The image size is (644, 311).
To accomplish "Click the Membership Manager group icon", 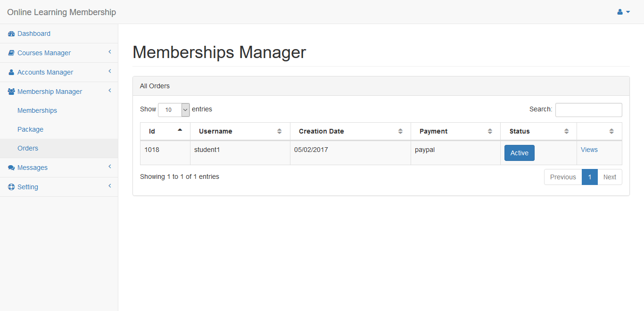I will click(11, 92).
